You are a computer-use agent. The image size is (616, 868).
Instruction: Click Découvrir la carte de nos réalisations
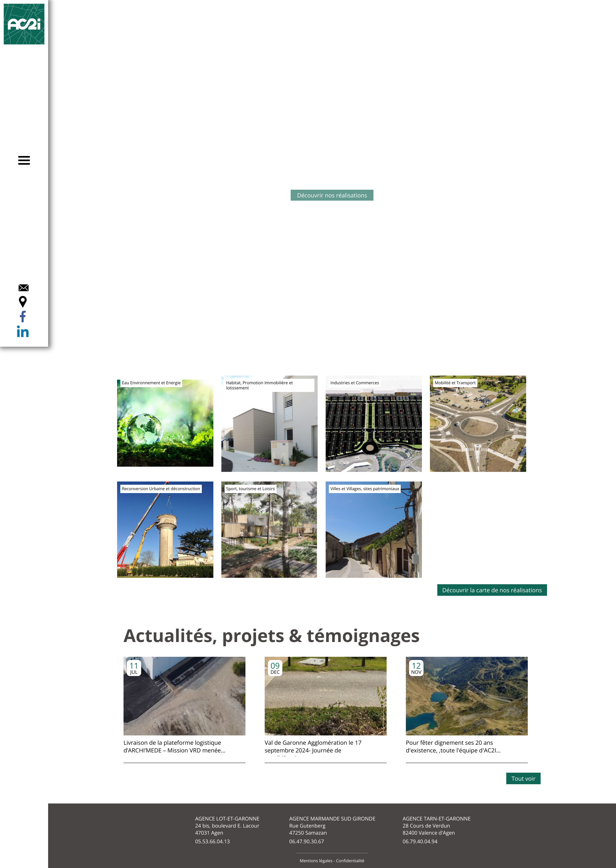click(x=492, y=590)
